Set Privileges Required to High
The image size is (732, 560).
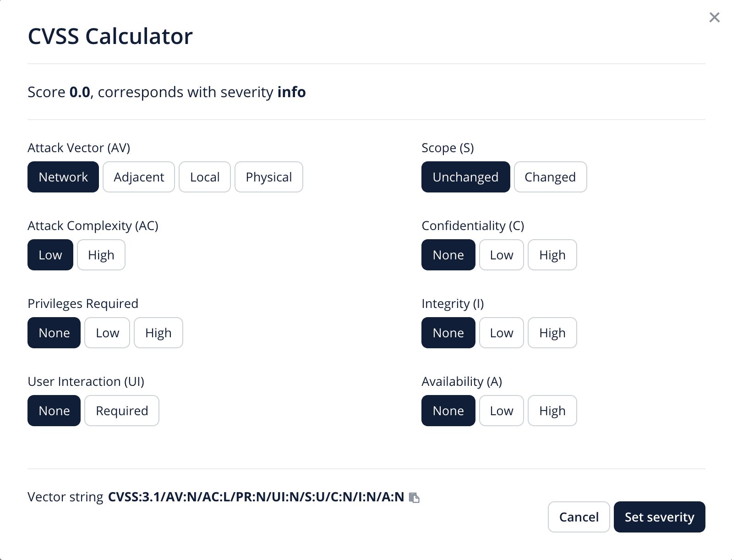158,333
